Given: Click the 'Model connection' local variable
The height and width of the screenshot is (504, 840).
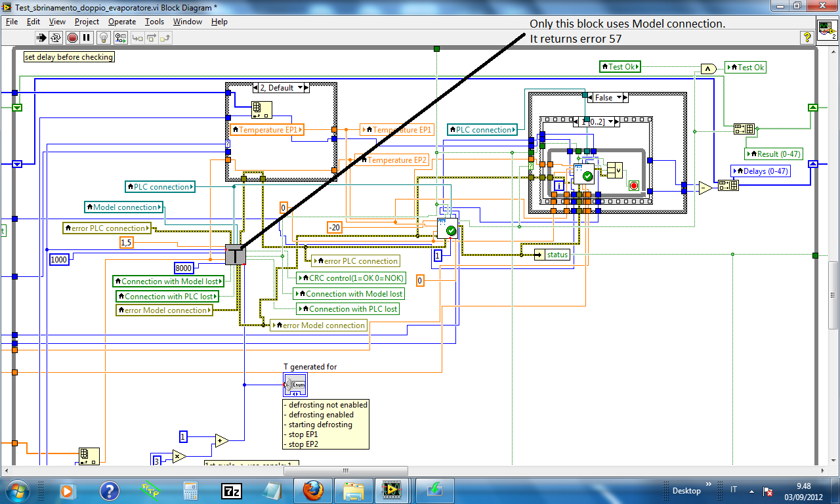Looking at the screenshot, I should 124,207.
